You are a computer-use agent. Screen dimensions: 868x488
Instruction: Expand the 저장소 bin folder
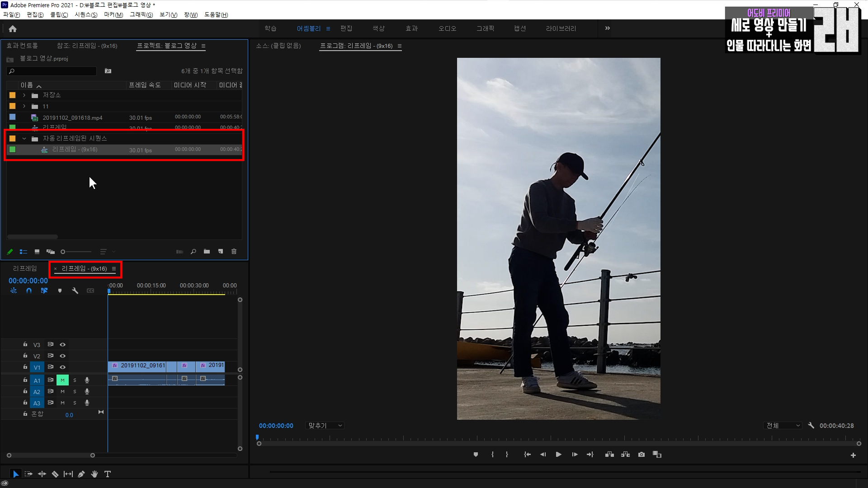tap(24, 95)
